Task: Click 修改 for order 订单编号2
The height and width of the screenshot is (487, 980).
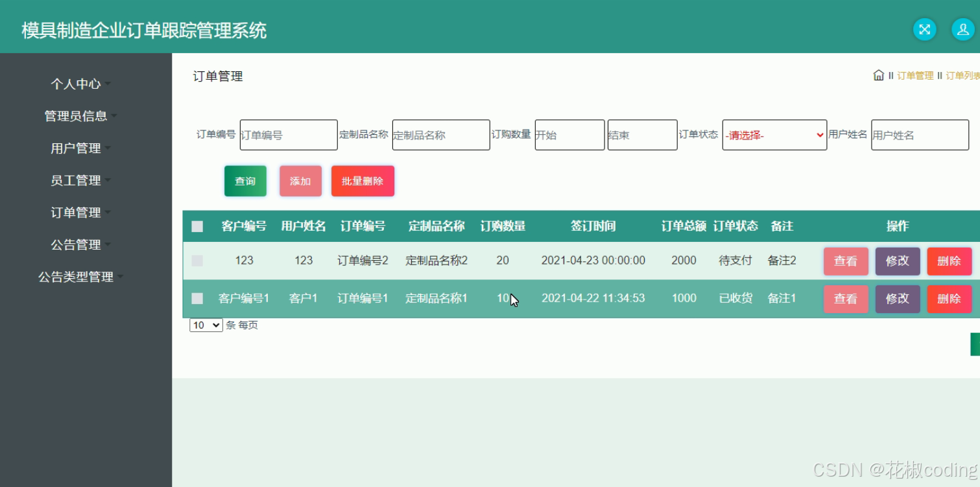Action: [898, 261]
